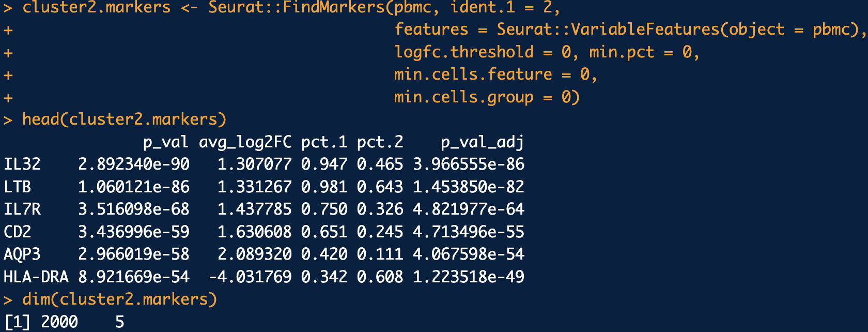The height and width of the screenshot is (332, 868).
Task: Click the pct.1 column header
Action: point(324,142)
